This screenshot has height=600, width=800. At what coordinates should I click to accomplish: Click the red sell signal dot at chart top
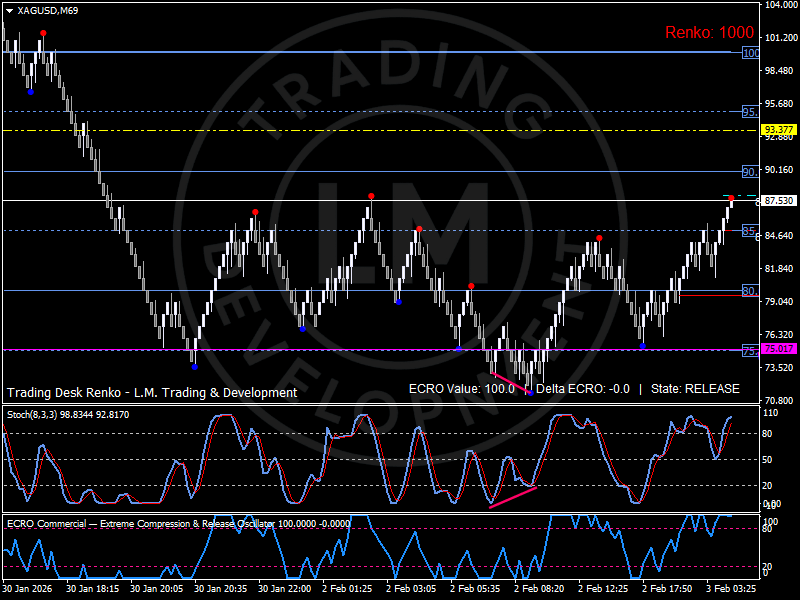[x=42, y=33]
